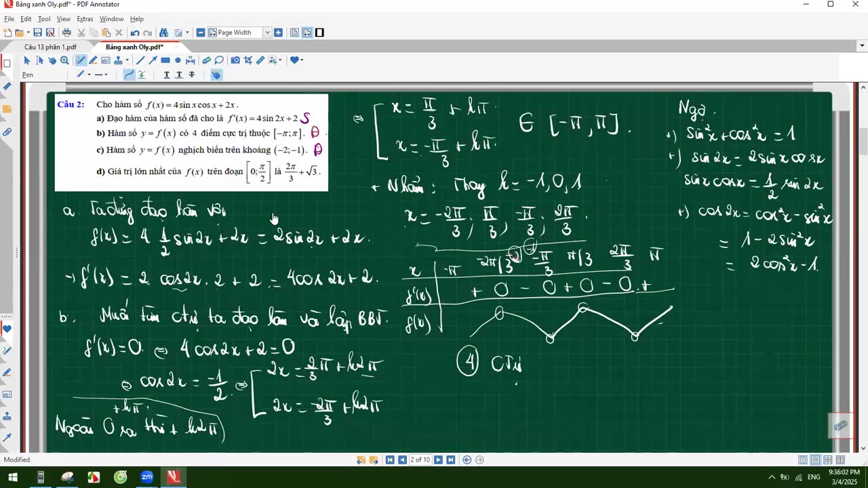868x488 pixels.
Task: Open Windows Start menu
Action: pyautogui.click(x=13, y=477)
